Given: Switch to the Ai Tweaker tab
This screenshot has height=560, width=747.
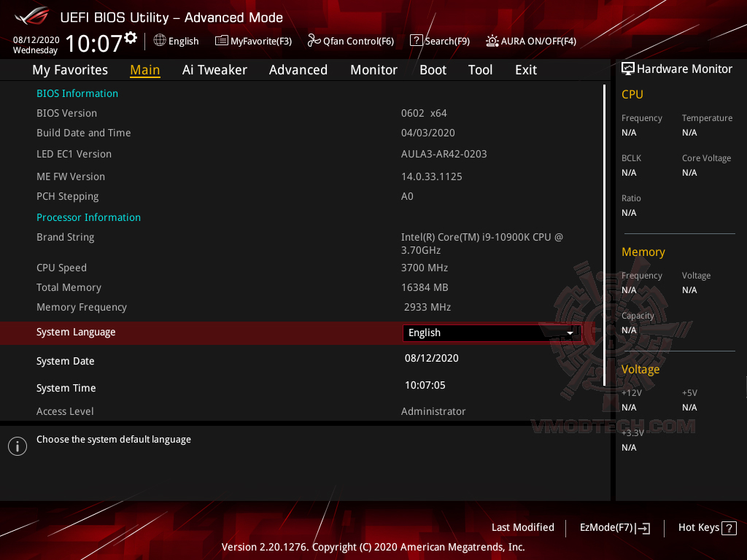Looking at the screenshot, I should pos(214,70).
